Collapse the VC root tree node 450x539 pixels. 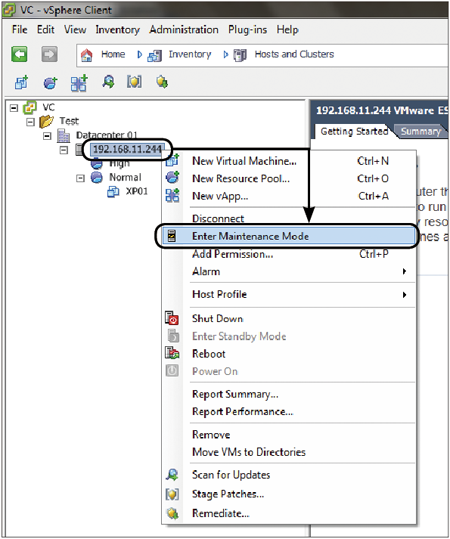coord(14,108)
